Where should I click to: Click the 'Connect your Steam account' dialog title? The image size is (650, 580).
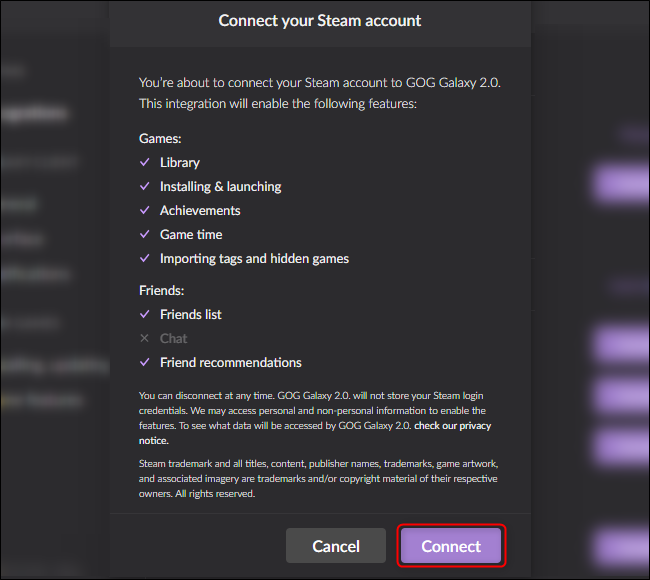(320, 20)
